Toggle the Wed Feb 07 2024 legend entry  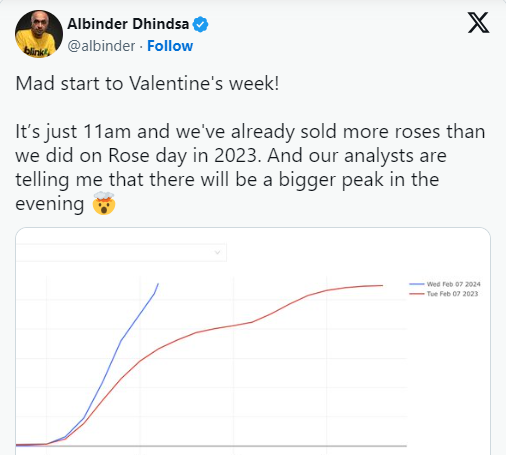tap(445, 284)
